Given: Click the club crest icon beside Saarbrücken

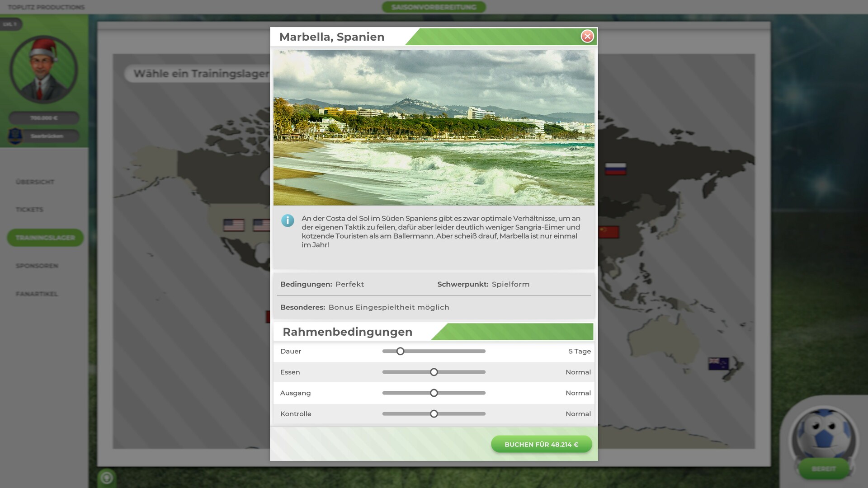Looking at the screenshot, I should (15, 136).
